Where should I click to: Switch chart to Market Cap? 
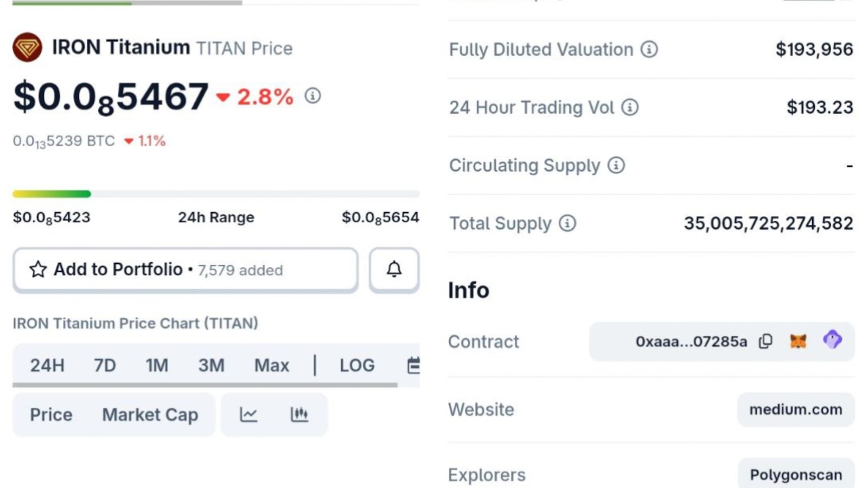[150, 415]
